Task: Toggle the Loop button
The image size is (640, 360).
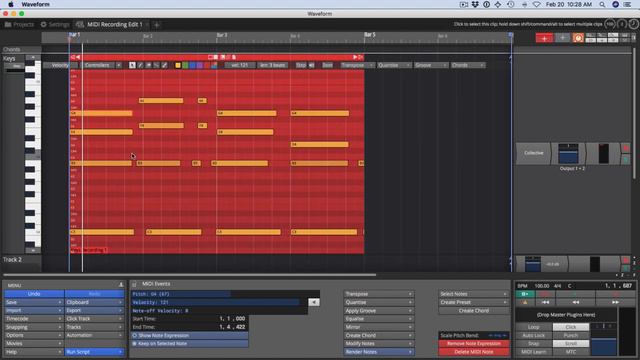Action: click(533, 327)
